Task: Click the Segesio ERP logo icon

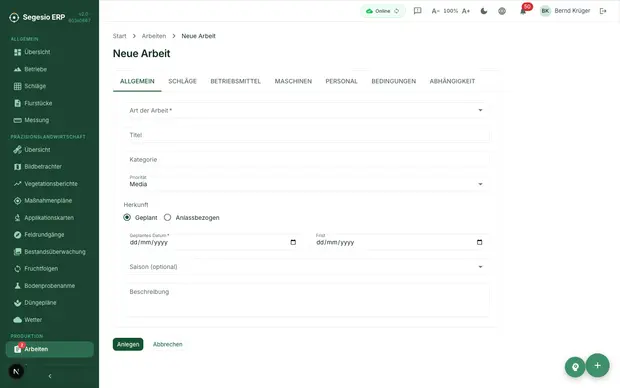Action: [x=14, y=17]
